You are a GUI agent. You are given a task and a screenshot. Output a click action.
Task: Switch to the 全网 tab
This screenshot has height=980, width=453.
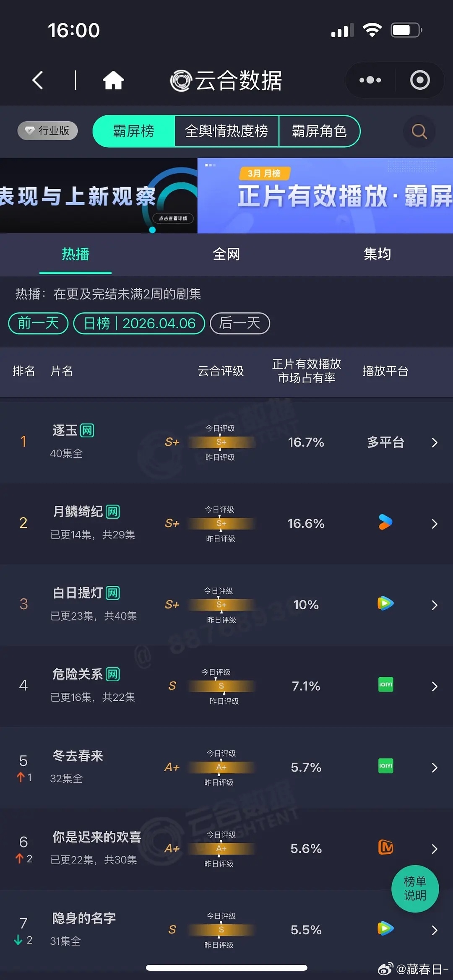point(226,254)
